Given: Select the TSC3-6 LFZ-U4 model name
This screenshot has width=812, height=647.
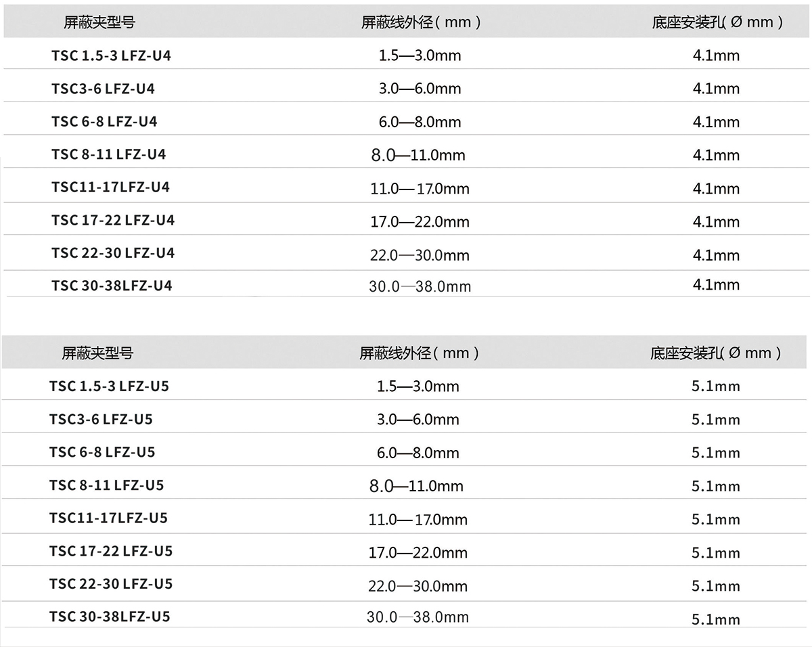Looking at the screenshot, I should click(103, 89).
